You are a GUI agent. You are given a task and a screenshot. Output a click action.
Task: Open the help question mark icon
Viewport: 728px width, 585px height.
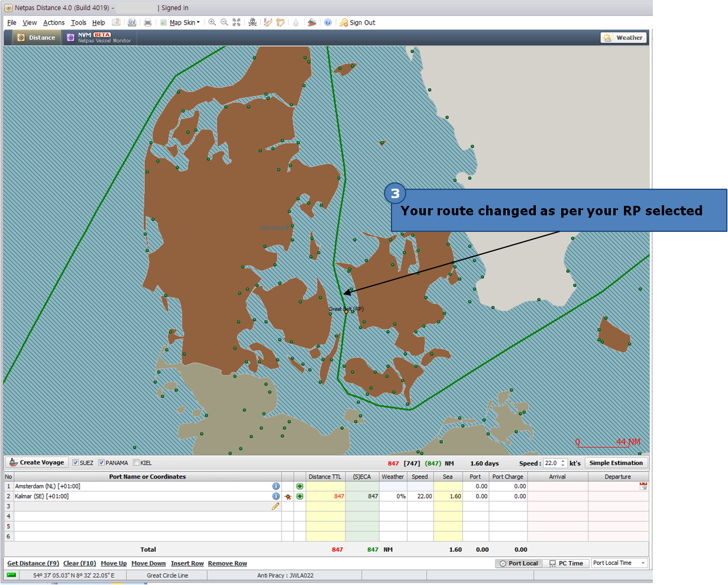coord(328,22)
